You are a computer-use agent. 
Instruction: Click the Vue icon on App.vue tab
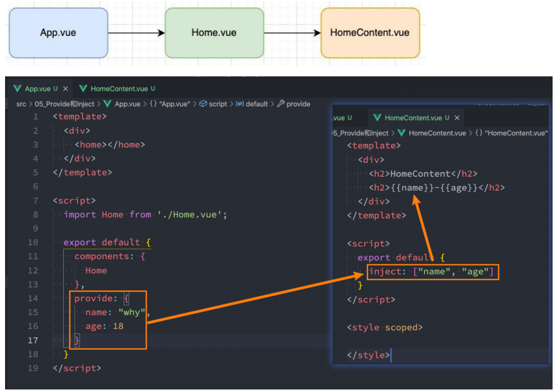17,89
